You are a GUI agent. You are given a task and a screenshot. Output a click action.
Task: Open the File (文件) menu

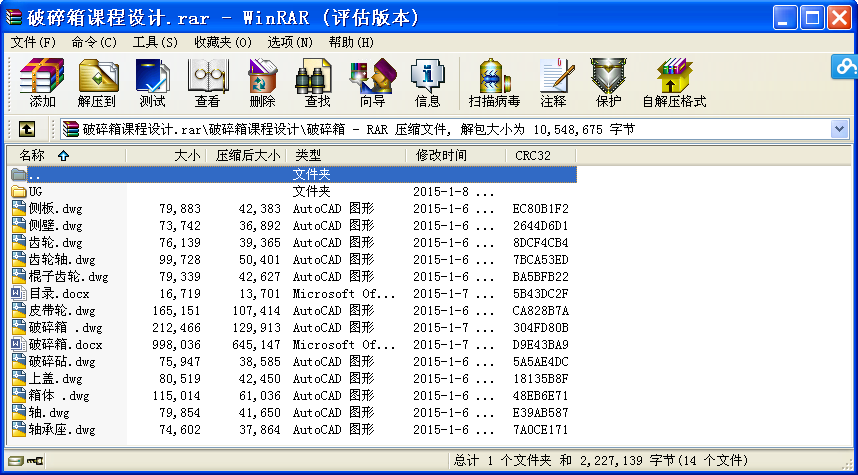tap(33, 42)
